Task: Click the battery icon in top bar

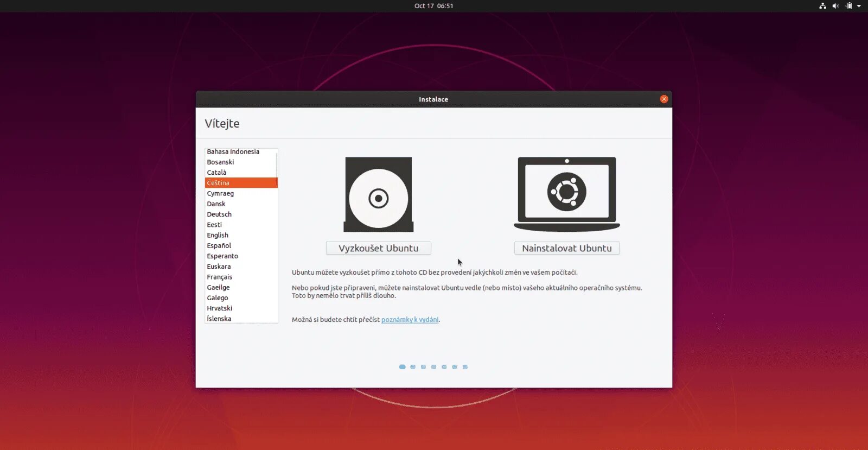Action: pyautogui.click(x=849, y=6)
